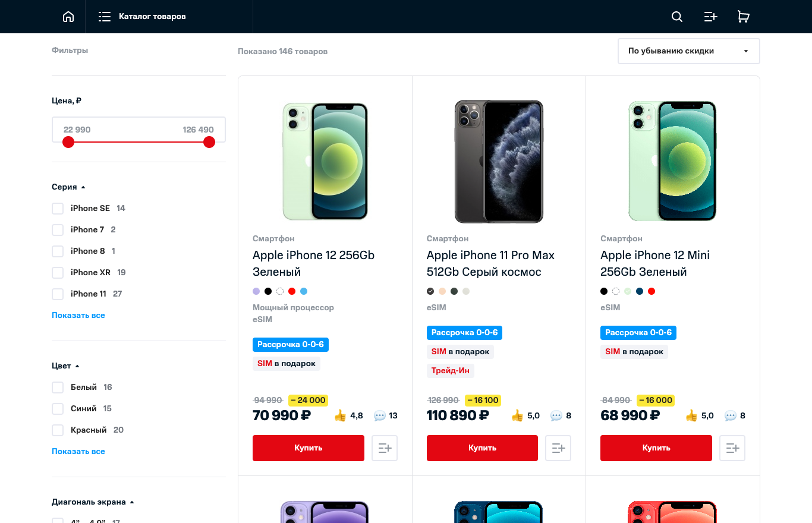Open the Каталог товаров menu

[143, 17]
